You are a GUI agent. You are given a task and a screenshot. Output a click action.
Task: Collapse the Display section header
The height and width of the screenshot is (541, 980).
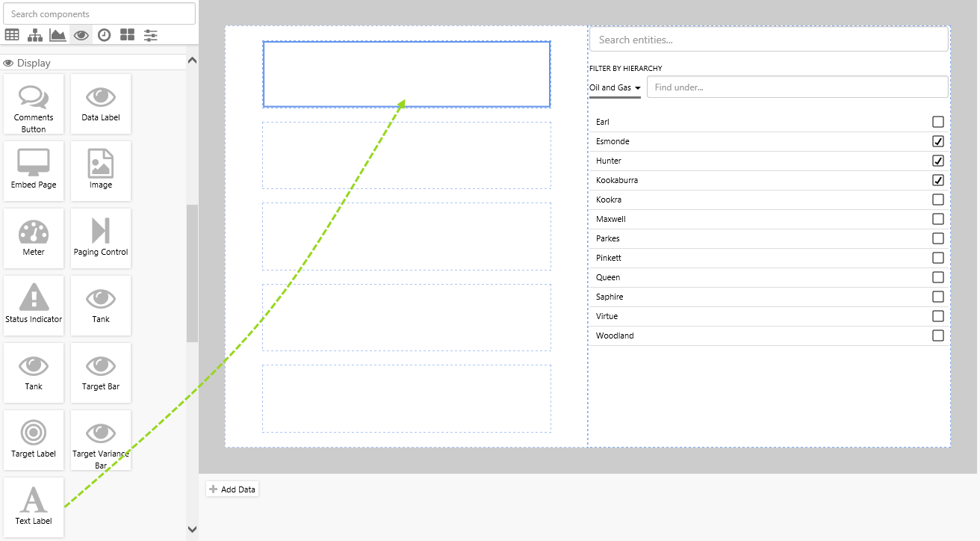93,63
